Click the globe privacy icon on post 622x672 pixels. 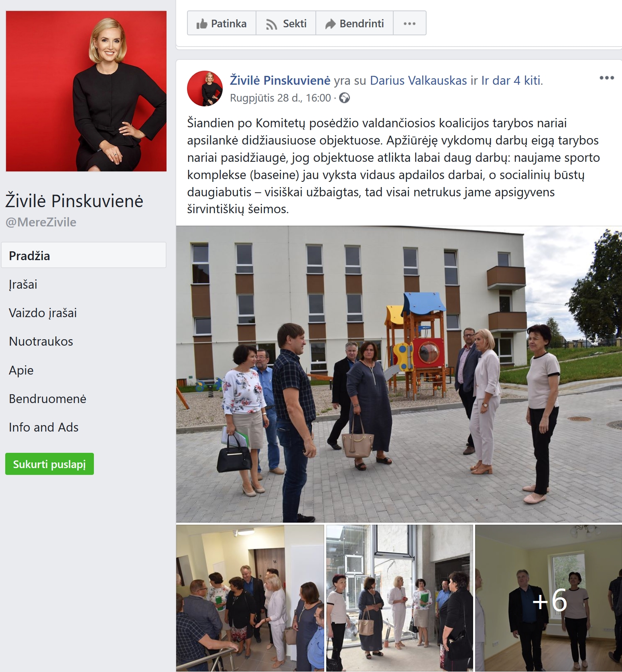pos(344,98)
